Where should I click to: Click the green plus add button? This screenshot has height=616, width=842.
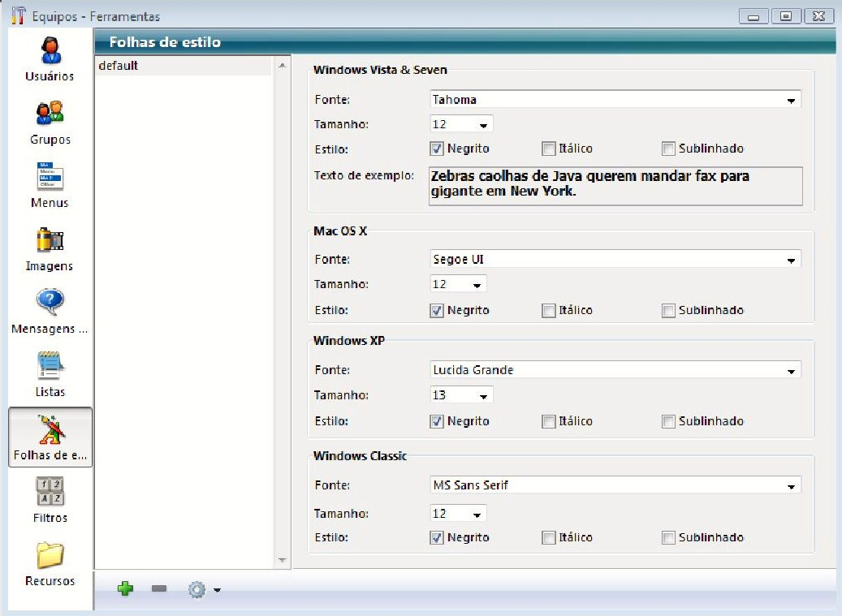pyautogui.click(x=126, y=588)
